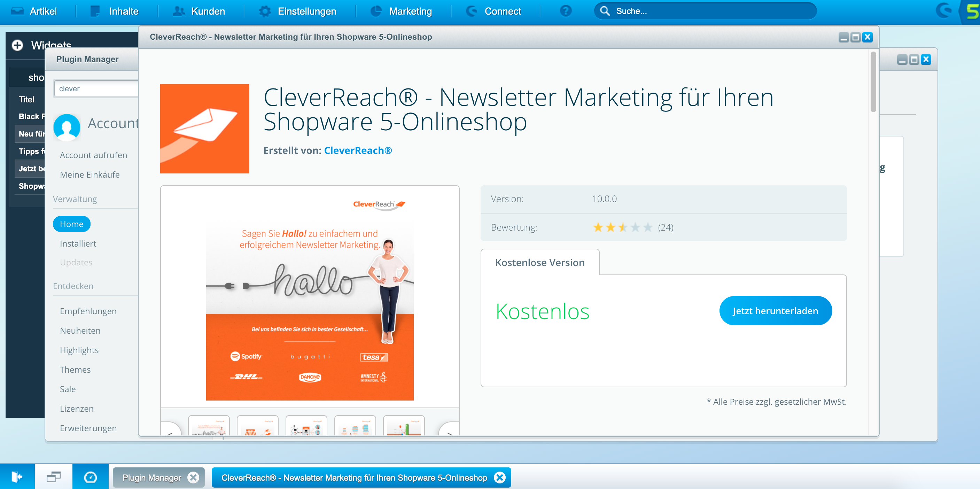Click the gauge icon in taskbar
This screenshot has width=980, height=489.
pos(90,476)
